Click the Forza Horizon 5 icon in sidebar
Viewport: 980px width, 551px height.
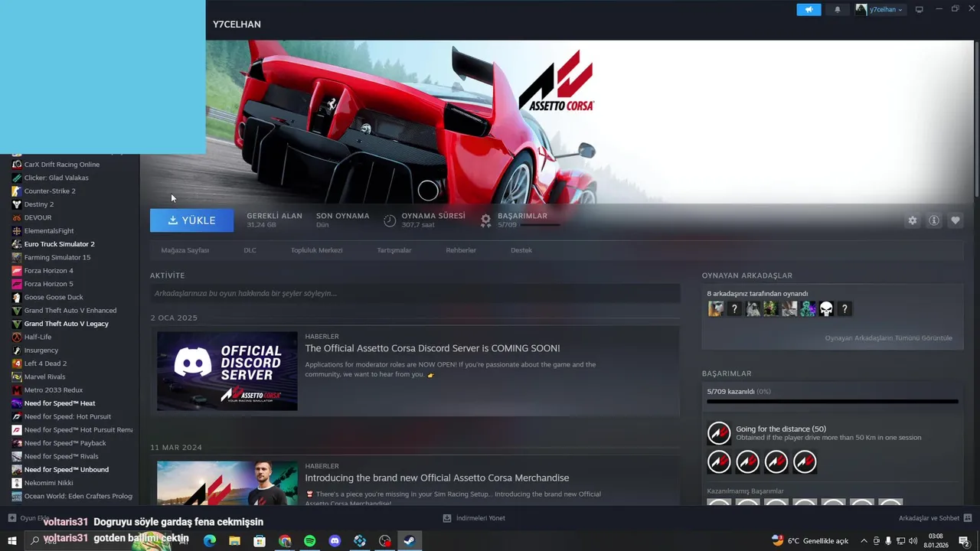(x=17, y=284)
